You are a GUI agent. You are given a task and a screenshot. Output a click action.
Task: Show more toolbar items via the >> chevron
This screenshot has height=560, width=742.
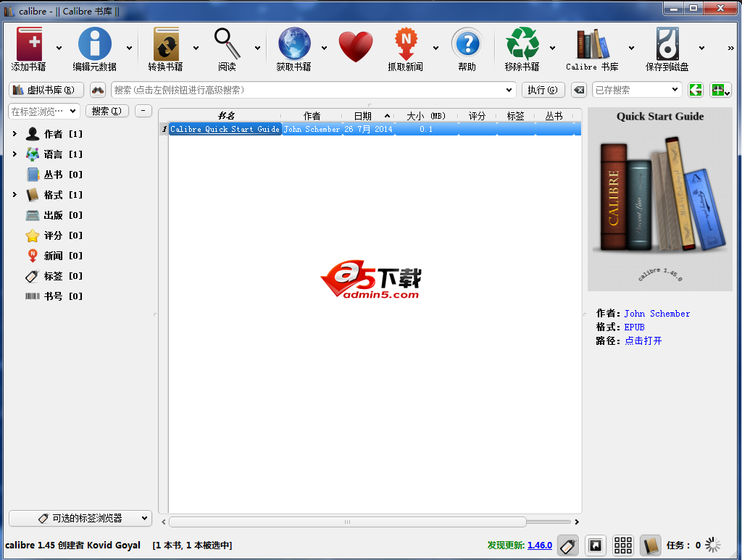pyautogui.click(x=730, y=48)
